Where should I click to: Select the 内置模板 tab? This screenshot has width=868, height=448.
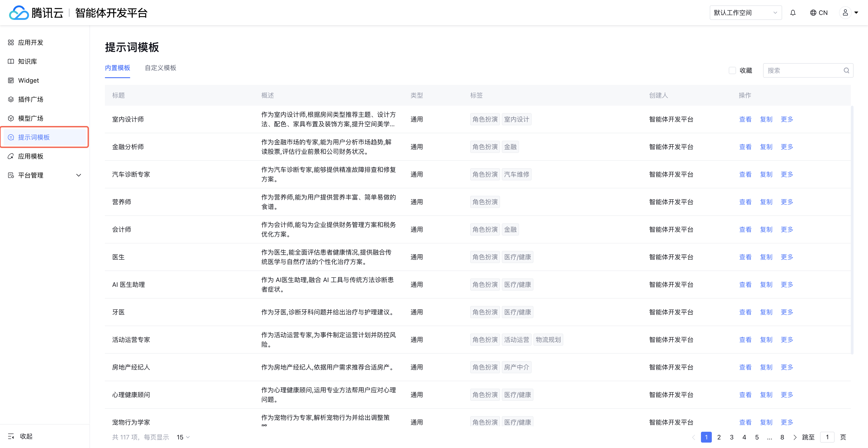point(117,68)
